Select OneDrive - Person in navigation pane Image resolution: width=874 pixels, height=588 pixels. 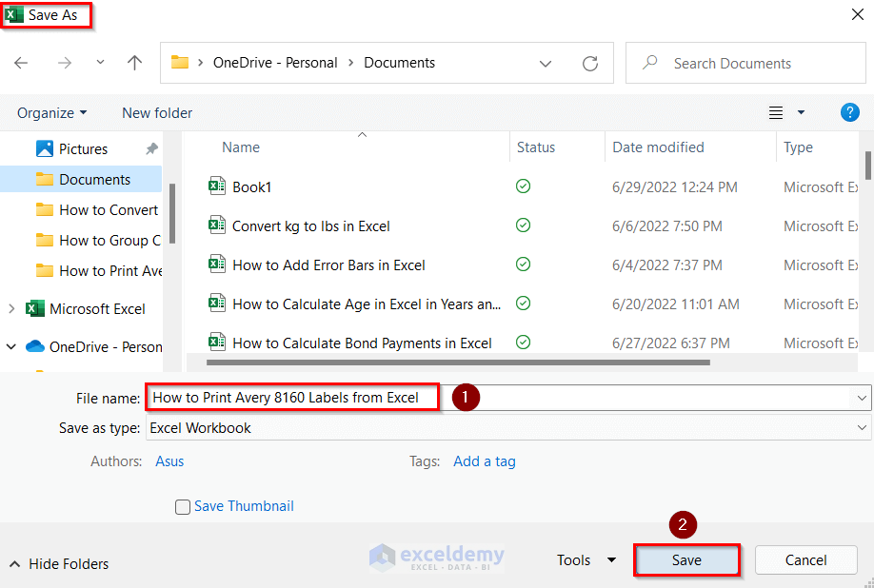106,347
